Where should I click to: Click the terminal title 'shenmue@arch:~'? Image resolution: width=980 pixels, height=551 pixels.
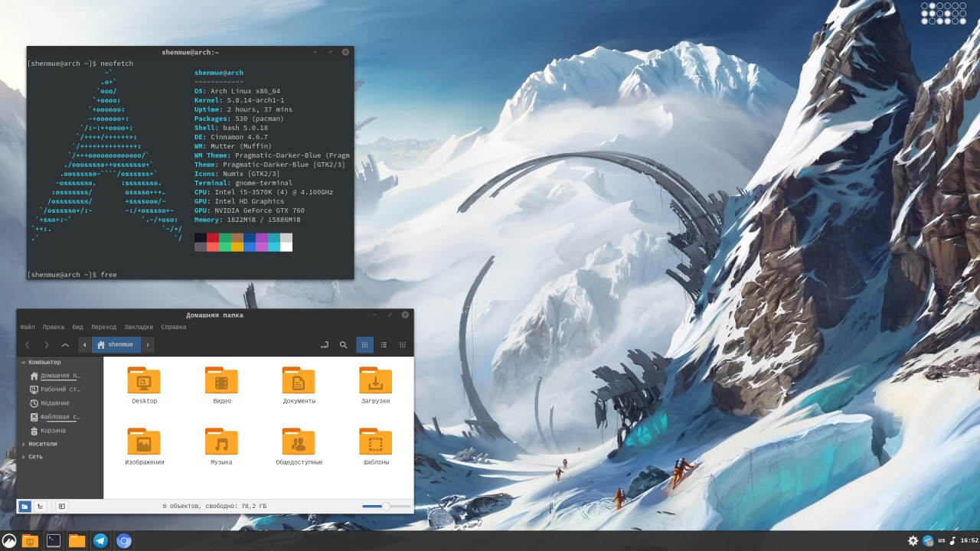pyautogui.click(x=191, y=52)
